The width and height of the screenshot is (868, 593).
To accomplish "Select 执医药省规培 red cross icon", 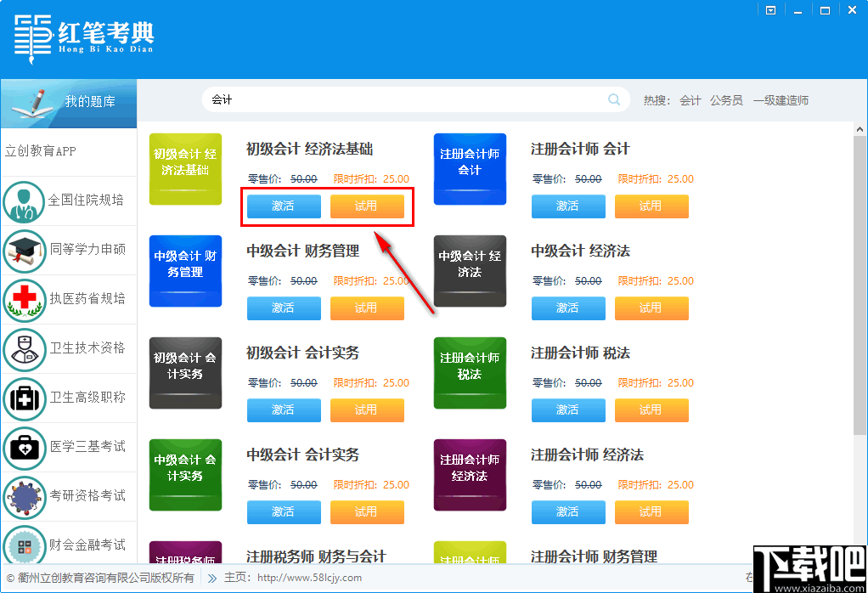I will click(24, 300).
